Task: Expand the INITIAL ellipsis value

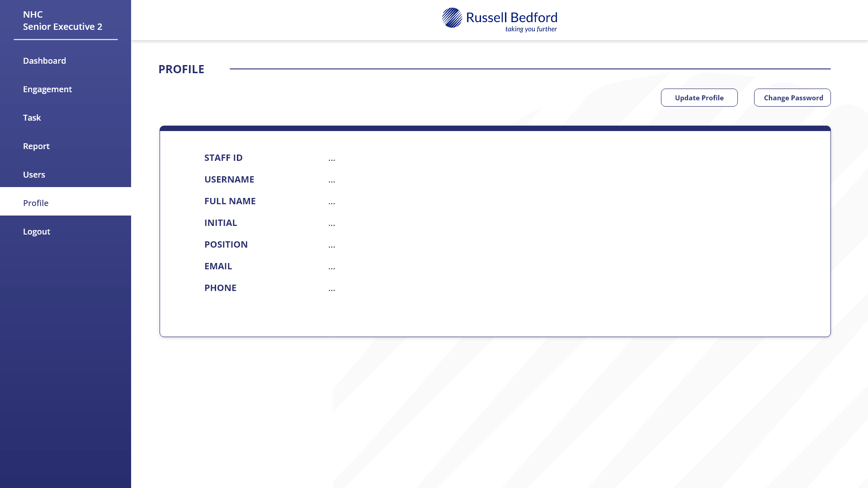Action: [x=332, y=224]
